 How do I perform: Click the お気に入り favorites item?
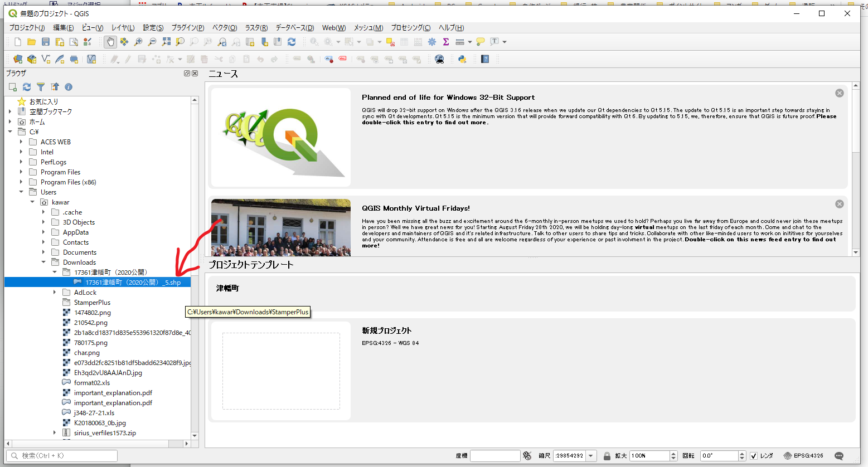(43, 102)
